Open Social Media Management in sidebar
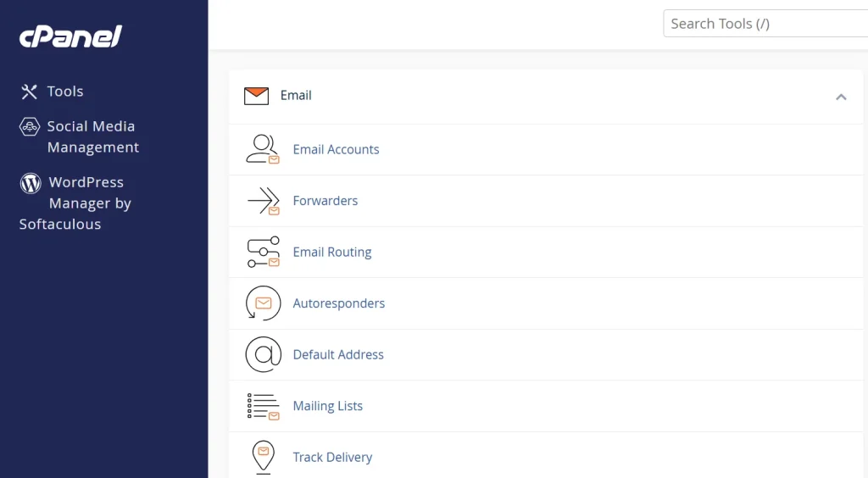The image size is (868, 478). (92, 136)
